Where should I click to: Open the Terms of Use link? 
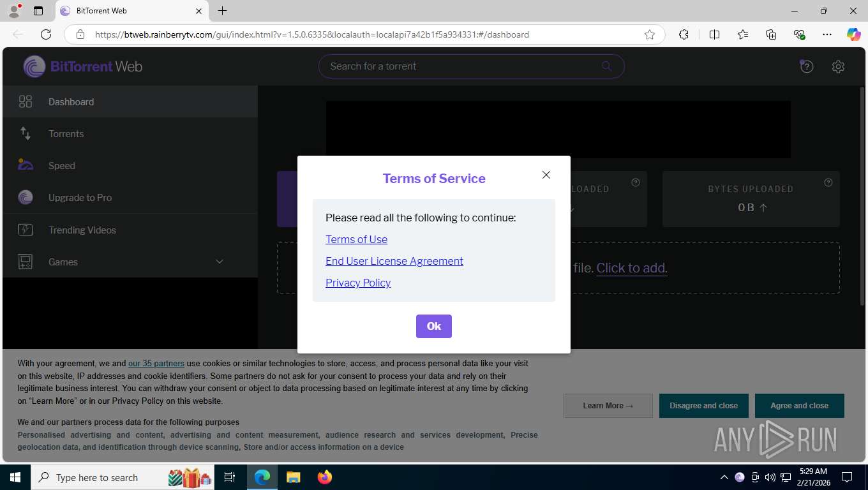(356, 239)
